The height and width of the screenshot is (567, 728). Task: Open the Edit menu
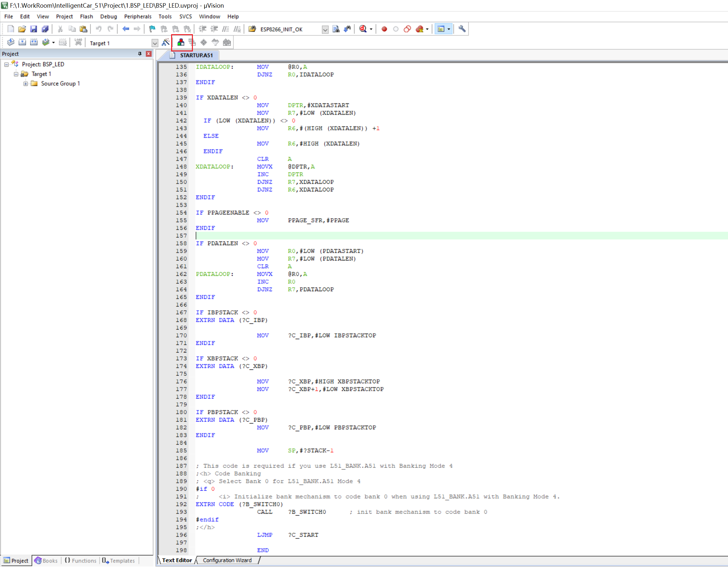(25, 16)
